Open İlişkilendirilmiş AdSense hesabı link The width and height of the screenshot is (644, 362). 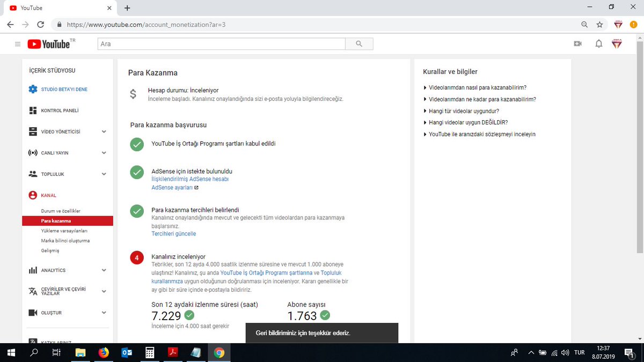click(x=190, y=179)
